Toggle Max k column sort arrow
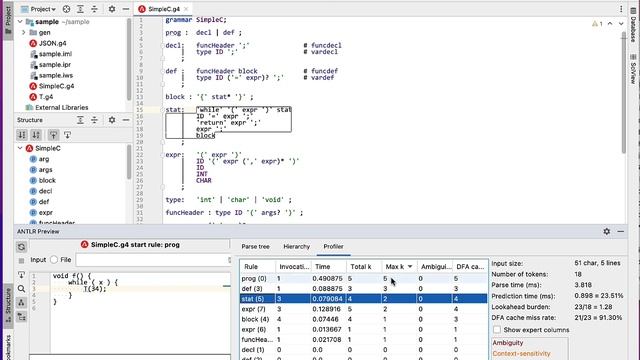 click(x=410, y=267)
